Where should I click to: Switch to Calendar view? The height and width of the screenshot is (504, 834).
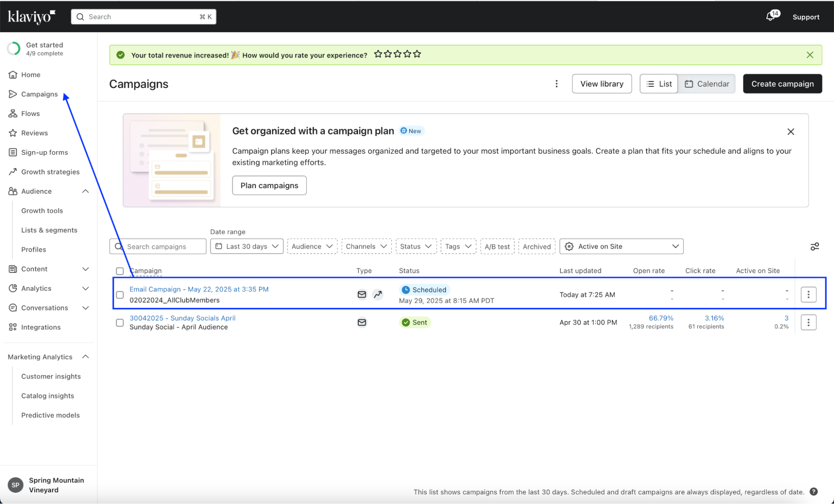707,84
